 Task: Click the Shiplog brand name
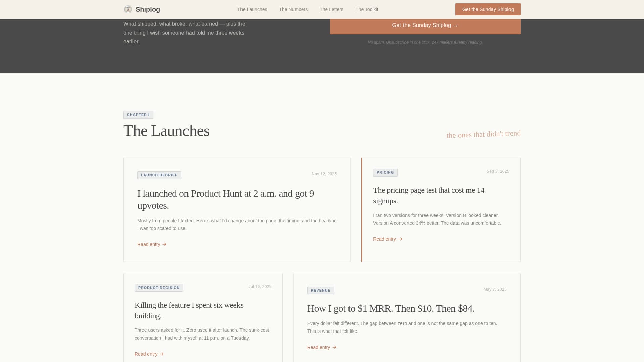pos(148,9)
